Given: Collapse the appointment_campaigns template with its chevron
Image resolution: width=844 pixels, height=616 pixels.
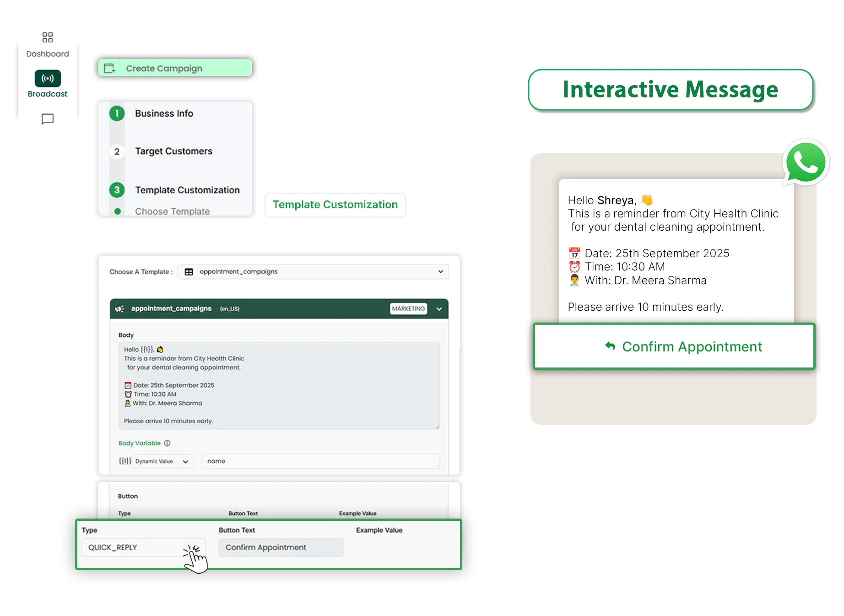Looking at the screenshot, I should pos(439,308).
